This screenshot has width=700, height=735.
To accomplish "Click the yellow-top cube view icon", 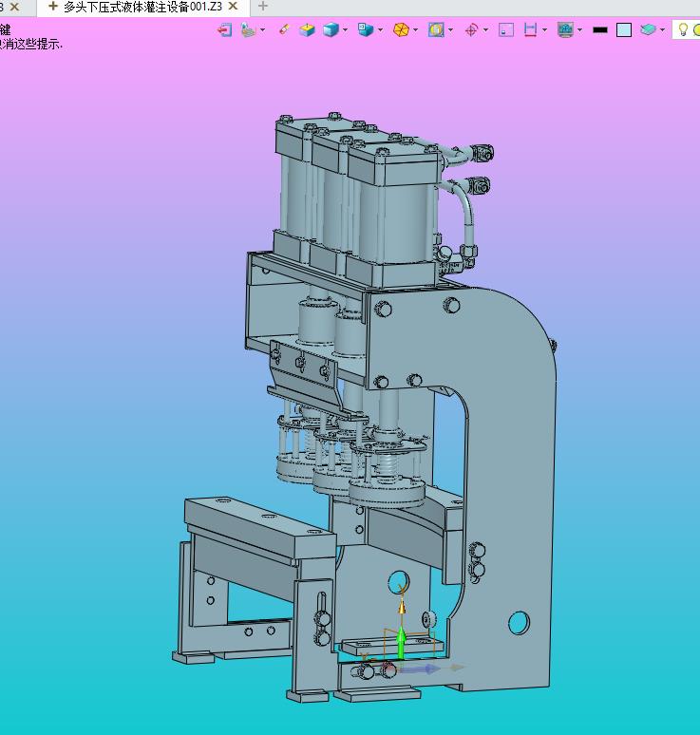I will tap(308, 30).
